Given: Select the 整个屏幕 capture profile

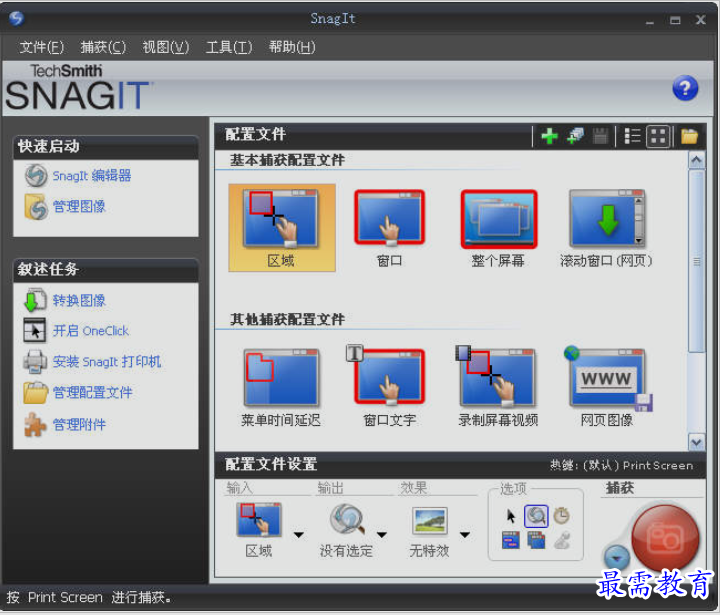Looking at the screenshot, I should pos(499,228).
